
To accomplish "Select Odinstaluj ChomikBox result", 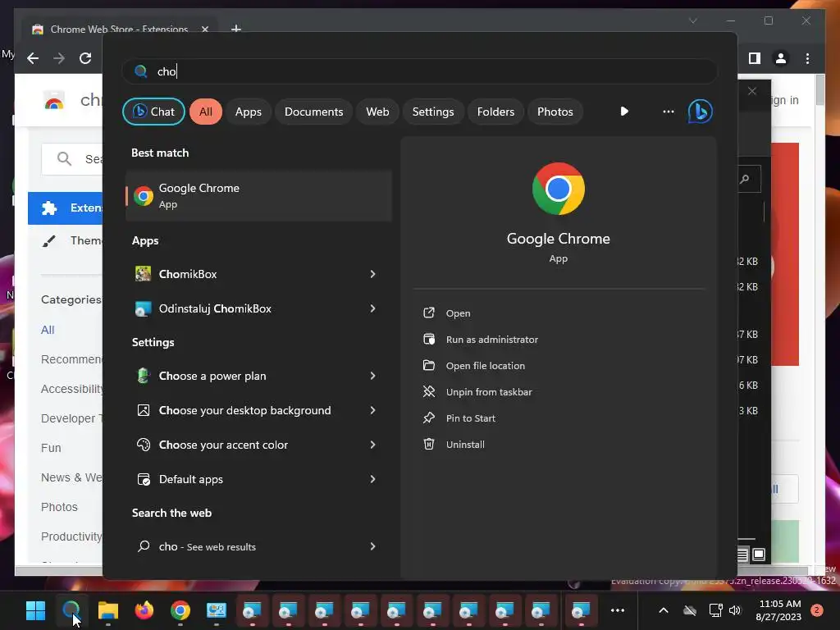I will click(x=248, y=308).
